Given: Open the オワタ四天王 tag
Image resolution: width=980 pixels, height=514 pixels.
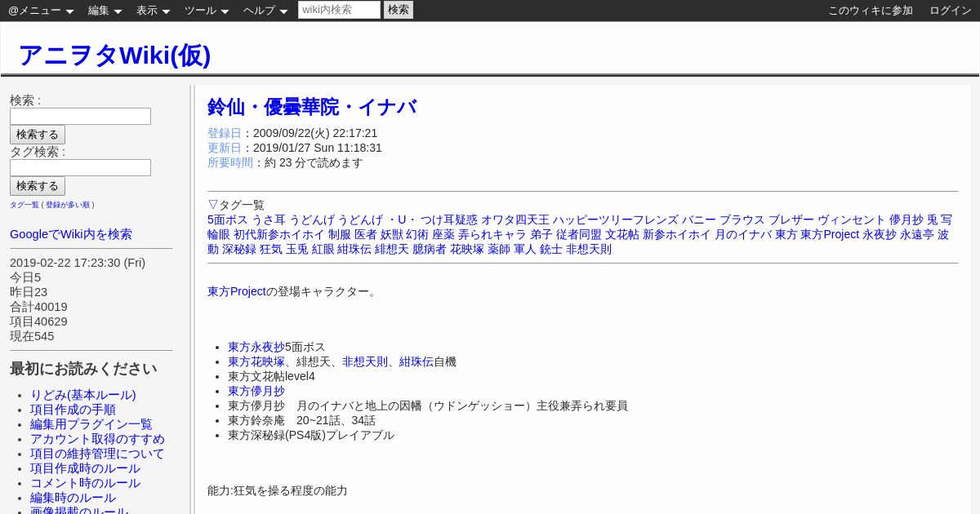Looking at the screenshot, I should coord(515,220).
